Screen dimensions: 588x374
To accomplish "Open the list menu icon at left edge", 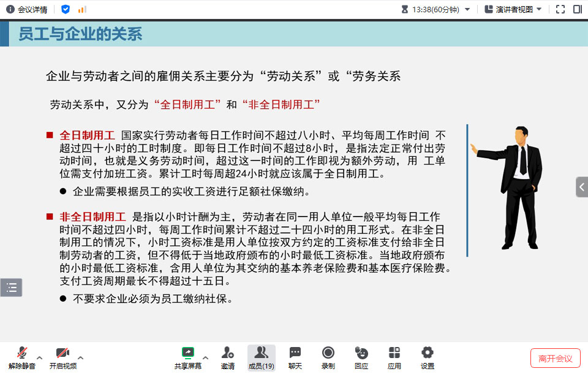I will click(x=11, y=288).
